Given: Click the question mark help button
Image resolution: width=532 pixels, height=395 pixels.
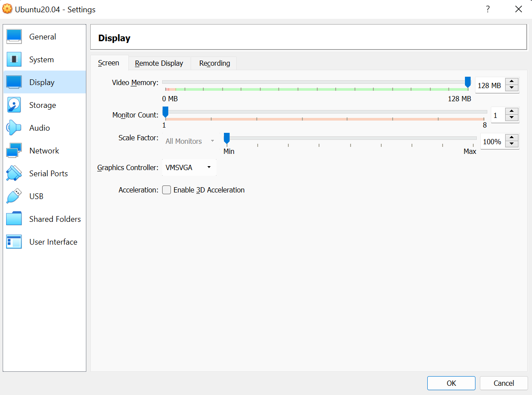Looking at the screenshot, I should click(488, 9).
